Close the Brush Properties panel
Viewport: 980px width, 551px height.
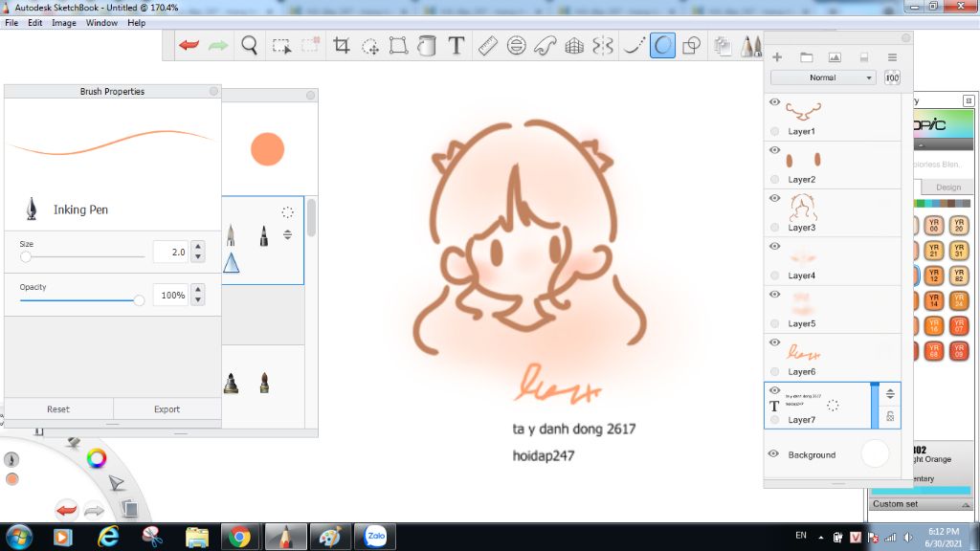click(213, 91)
